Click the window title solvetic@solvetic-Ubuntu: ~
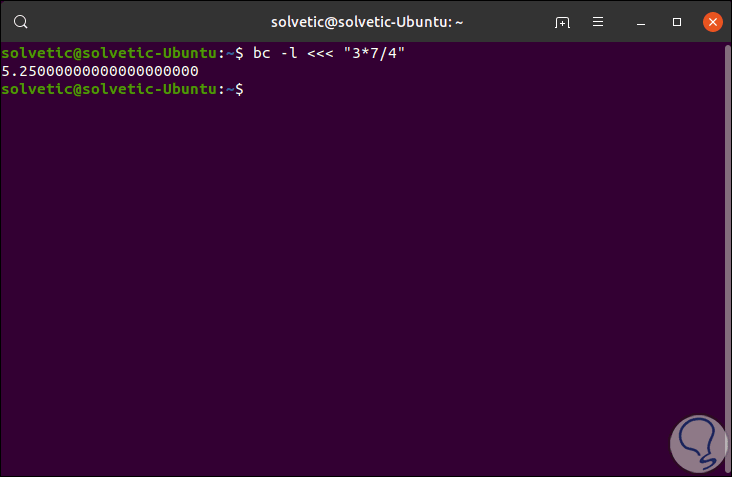This screenshot has height=477, width=732. click(367, 22)
